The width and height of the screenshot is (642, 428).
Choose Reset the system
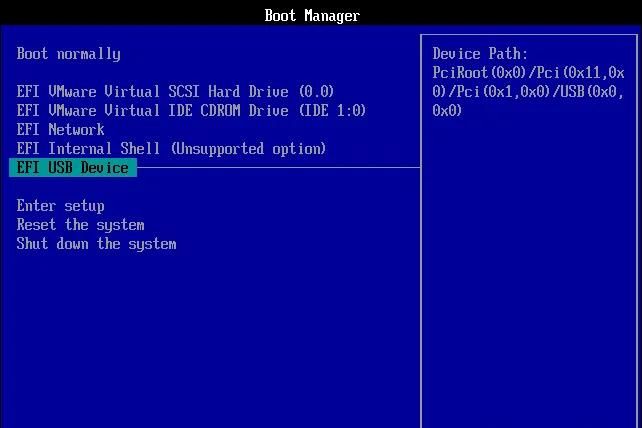click(81, 224)
